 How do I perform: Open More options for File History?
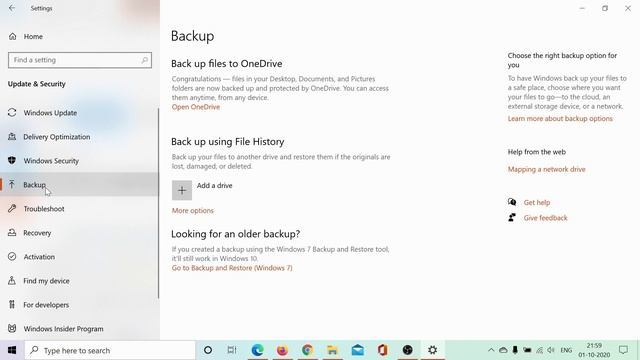pos(193,211)
